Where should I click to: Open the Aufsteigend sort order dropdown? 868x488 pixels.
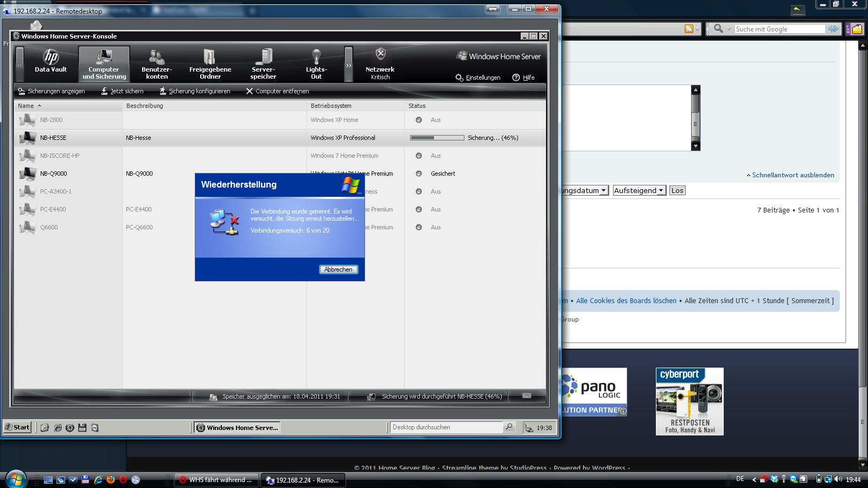click(x=639, y=190)
